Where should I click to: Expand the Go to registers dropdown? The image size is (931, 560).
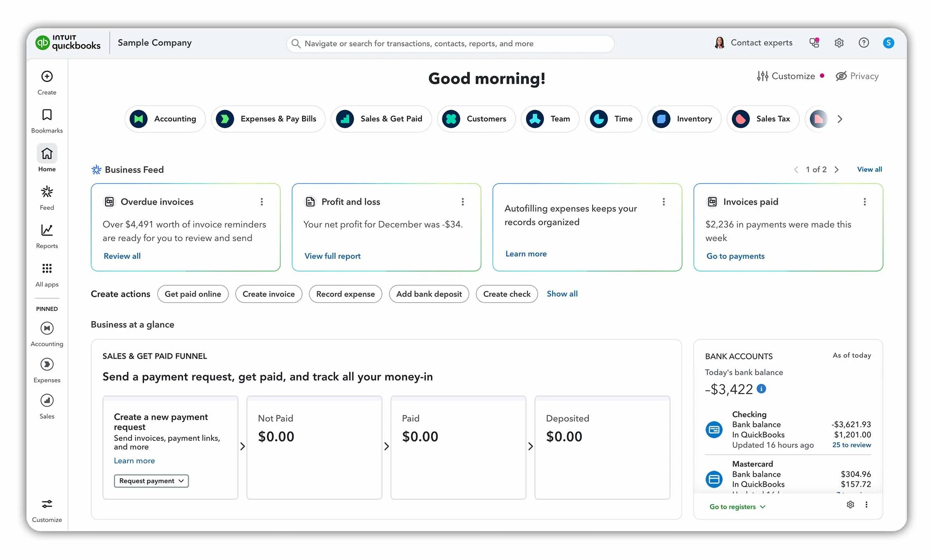coord(737,506)
